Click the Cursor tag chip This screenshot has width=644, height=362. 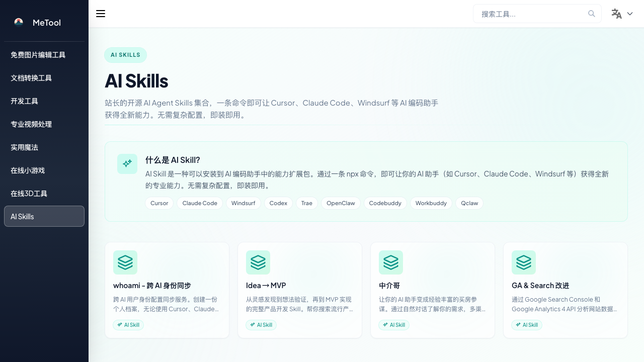point(159,203)
